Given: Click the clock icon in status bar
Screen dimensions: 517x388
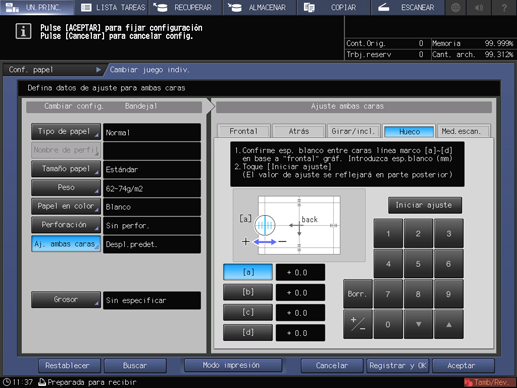Looking at the screenshot, I should coord(6,382).
